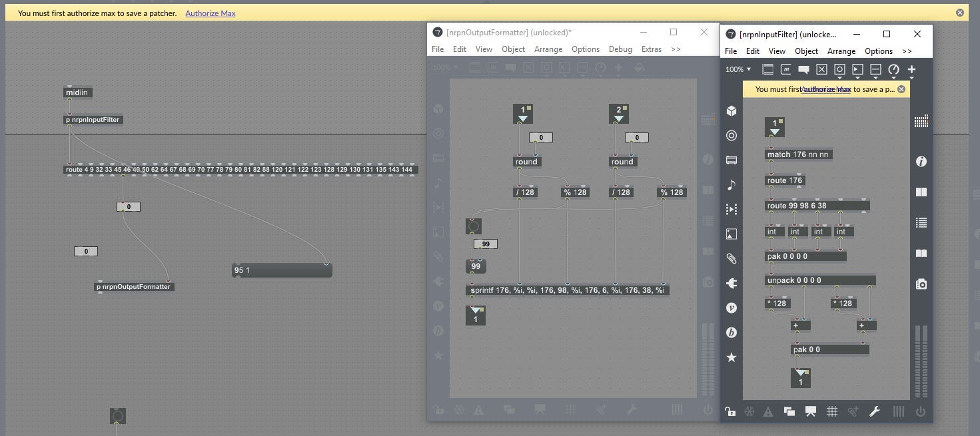Open the Snapshots camera icon
Image resolution: width=980 pixels, height=436 pixels.
(x=921, y=284)
